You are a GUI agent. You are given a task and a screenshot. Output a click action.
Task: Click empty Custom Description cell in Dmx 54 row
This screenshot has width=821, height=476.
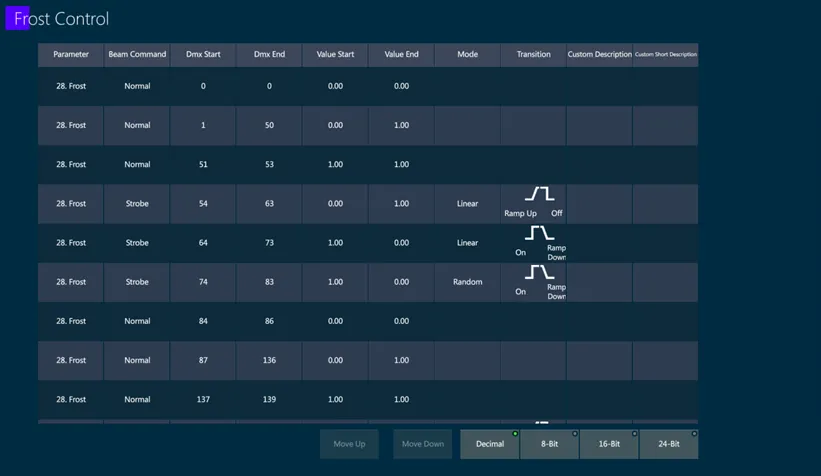coord(600,204)
